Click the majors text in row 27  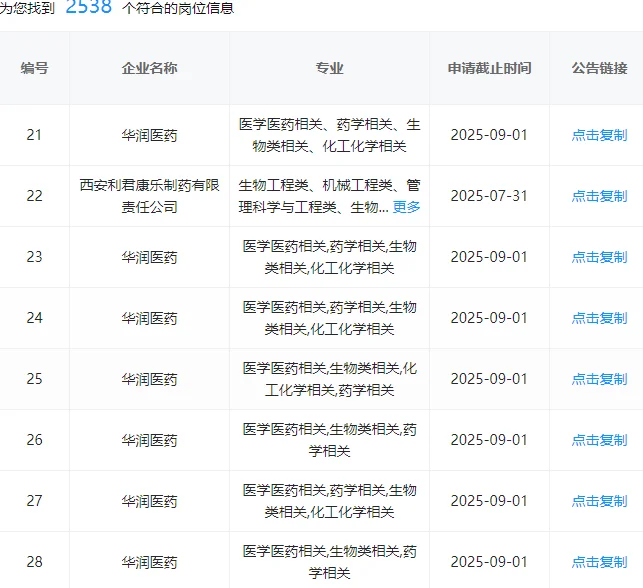(329, 501)
